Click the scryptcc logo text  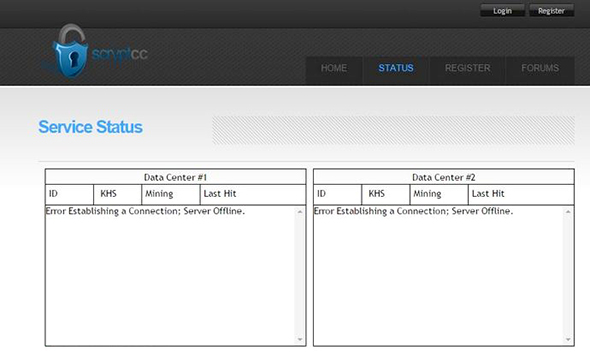(x=120, y=54)
